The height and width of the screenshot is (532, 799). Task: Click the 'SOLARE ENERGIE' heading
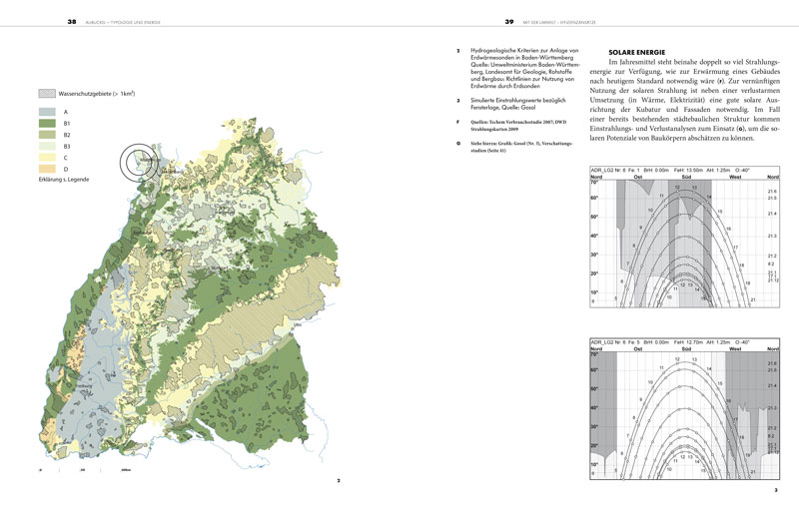coord(641,51)
